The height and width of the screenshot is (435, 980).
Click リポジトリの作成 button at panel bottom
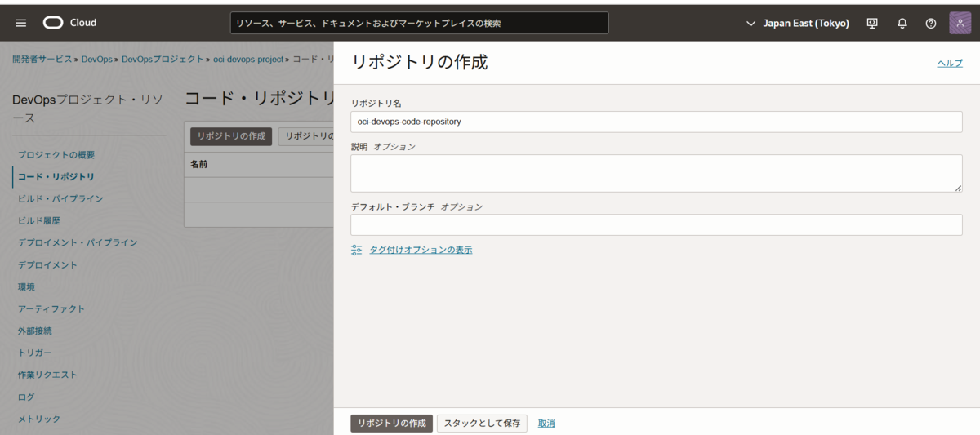392,424
